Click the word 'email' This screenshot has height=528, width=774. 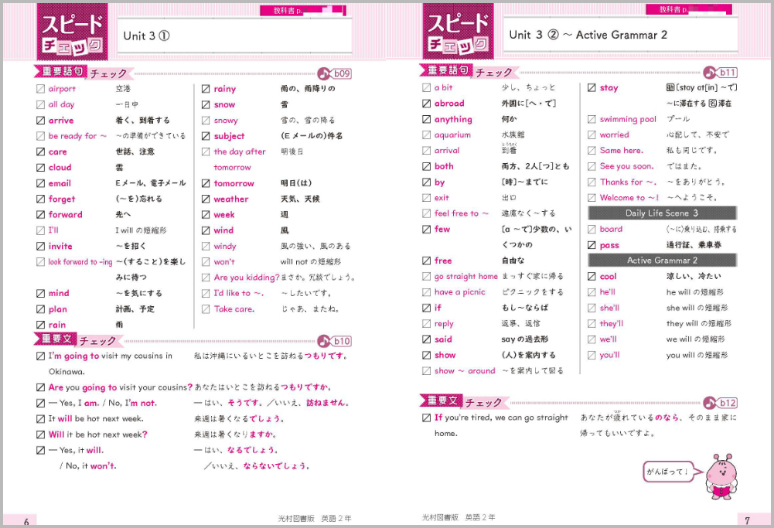[60, 183]
